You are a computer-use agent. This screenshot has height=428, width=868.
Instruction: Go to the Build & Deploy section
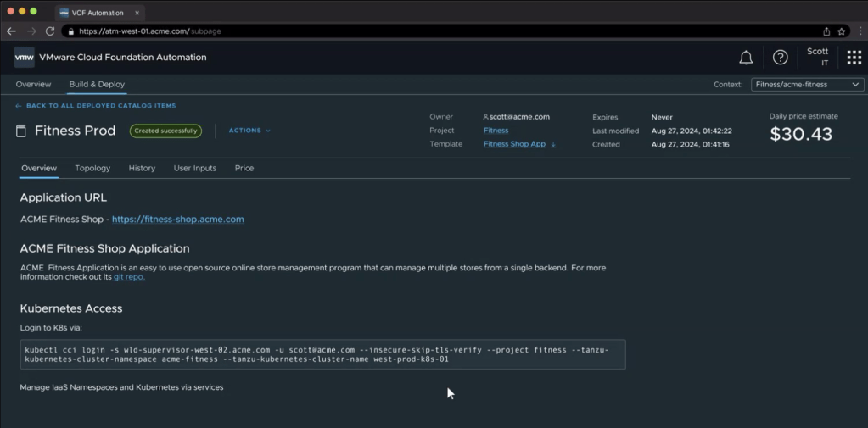[x=97, y=85]
